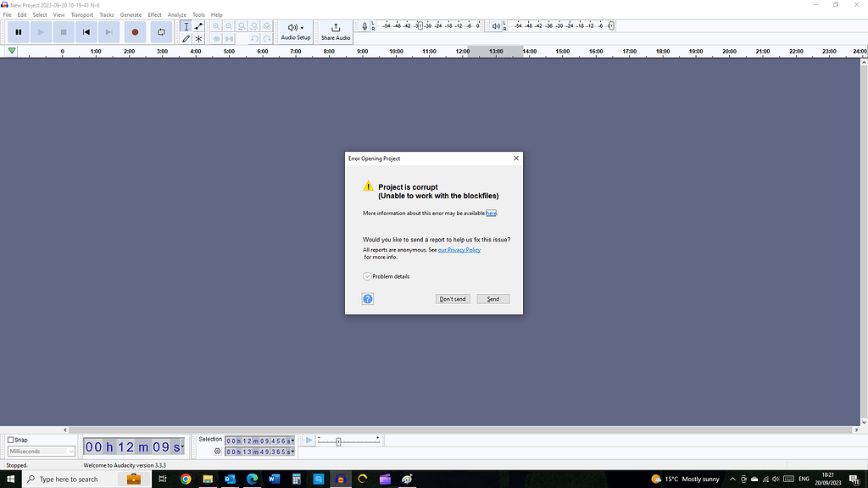Click the Undo arrow icon

(256, 38)
